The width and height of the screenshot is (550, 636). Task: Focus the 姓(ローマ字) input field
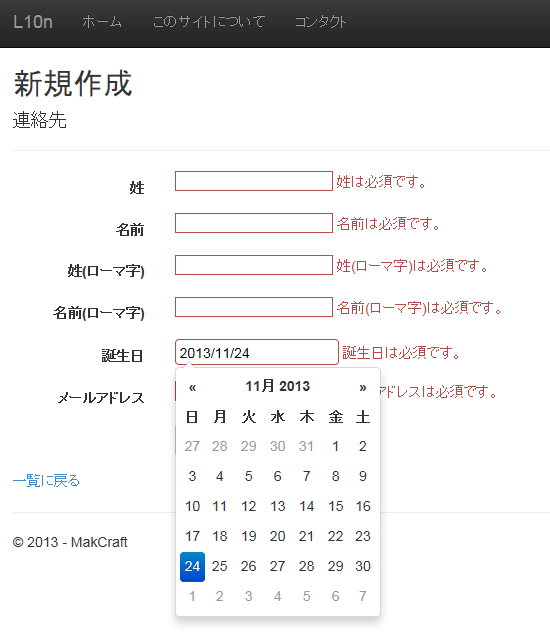point(254,265)
